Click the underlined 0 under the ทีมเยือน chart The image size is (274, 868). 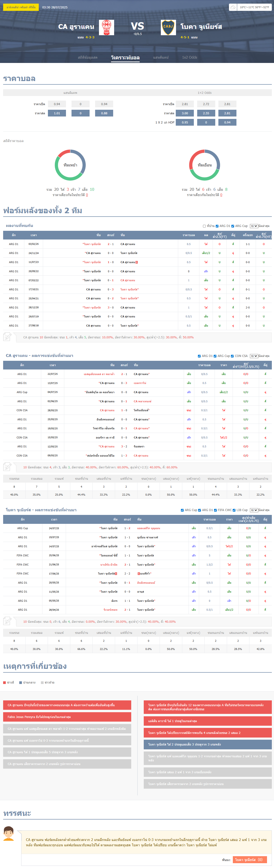coord(221,195)
